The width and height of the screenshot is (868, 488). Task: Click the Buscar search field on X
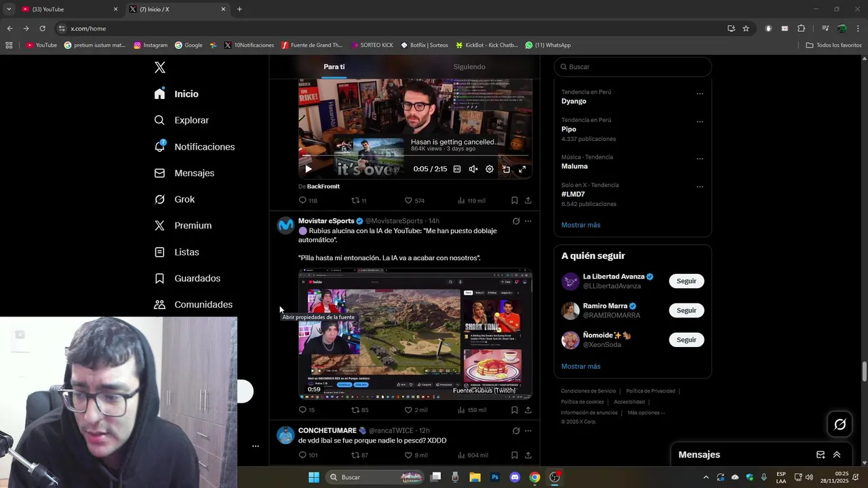point(633,66)
